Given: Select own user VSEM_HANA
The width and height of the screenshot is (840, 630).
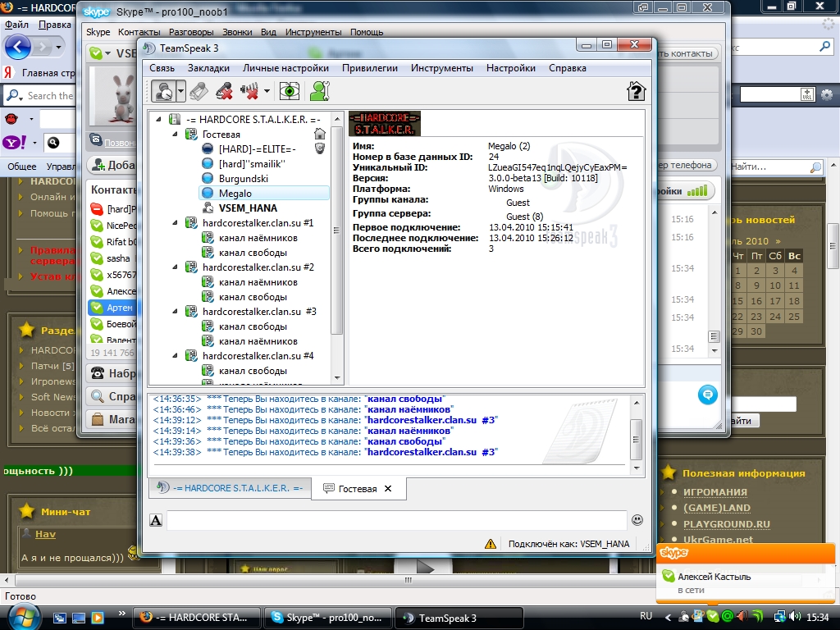Looking at the screenshot, I should pos(248,208).
